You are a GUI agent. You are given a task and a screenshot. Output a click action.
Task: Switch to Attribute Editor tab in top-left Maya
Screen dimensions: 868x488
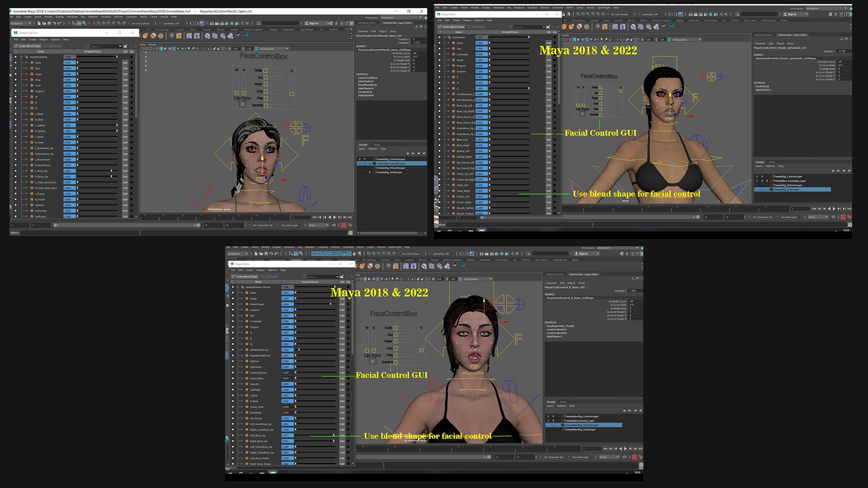367,23
